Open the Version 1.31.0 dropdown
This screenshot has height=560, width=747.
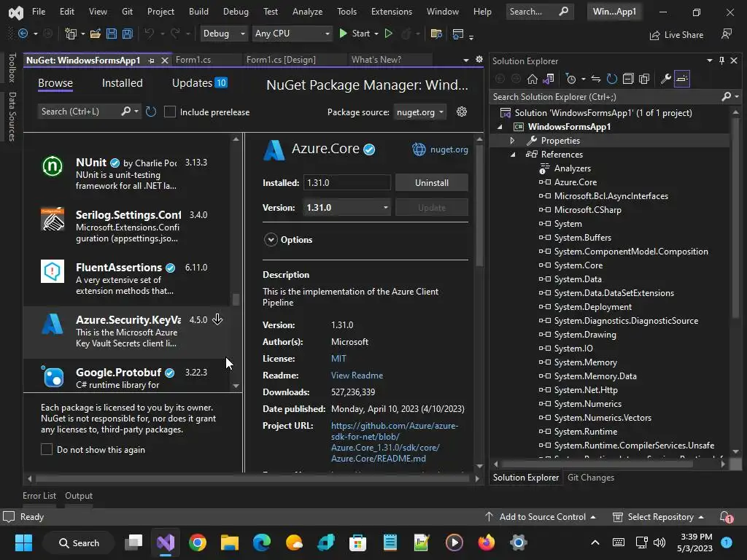coord(347,208)
